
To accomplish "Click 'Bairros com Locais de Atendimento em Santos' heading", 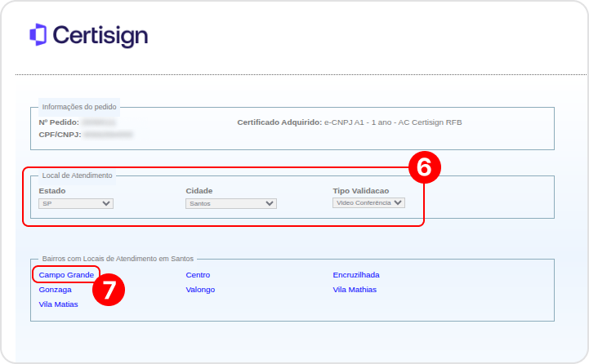I will (x=118, y=259).
